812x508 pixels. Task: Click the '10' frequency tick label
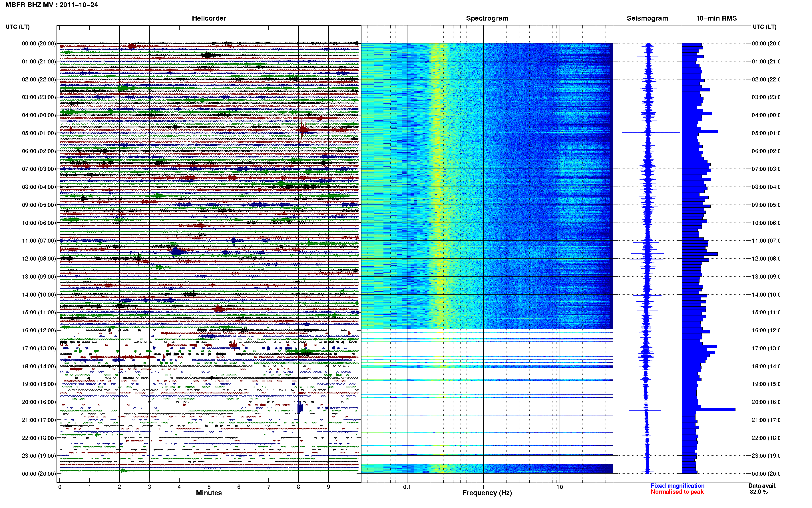[560, 487]
